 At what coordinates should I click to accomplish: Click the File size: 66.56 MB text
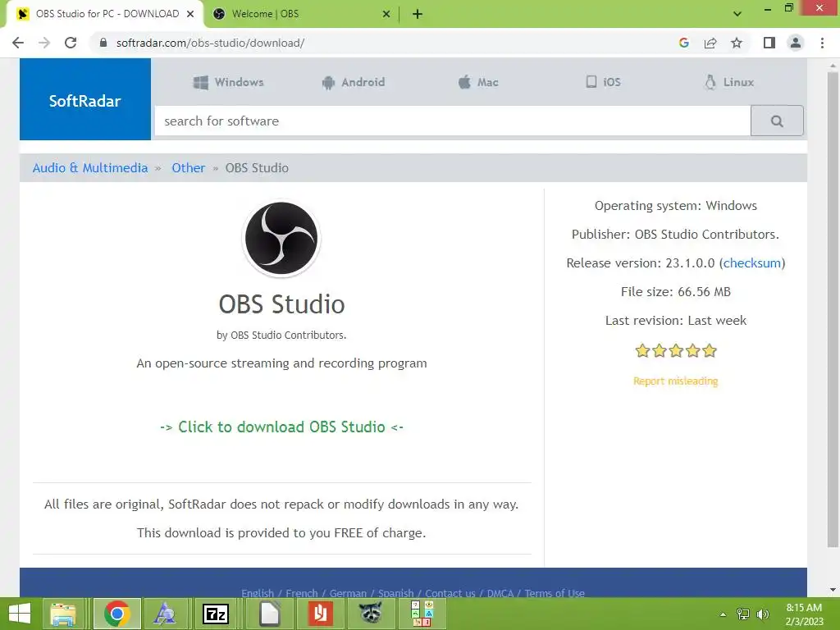coord(676,292)
